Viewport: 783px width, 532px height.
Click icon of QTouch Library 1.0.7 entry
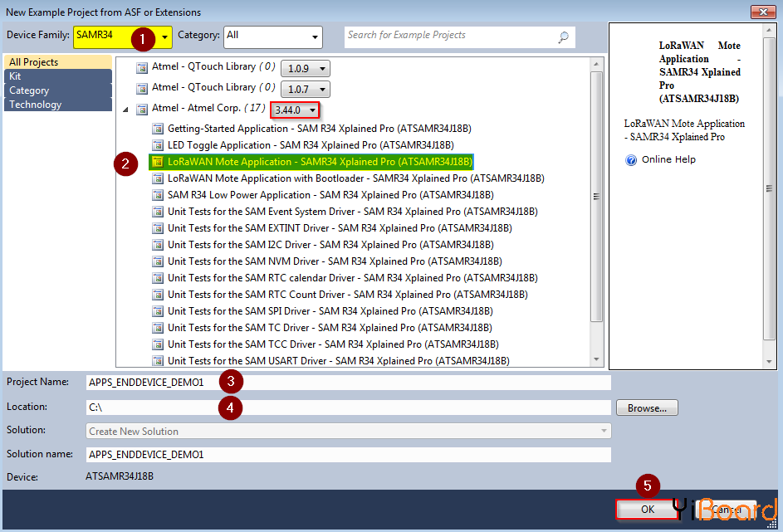coord(142,88)
